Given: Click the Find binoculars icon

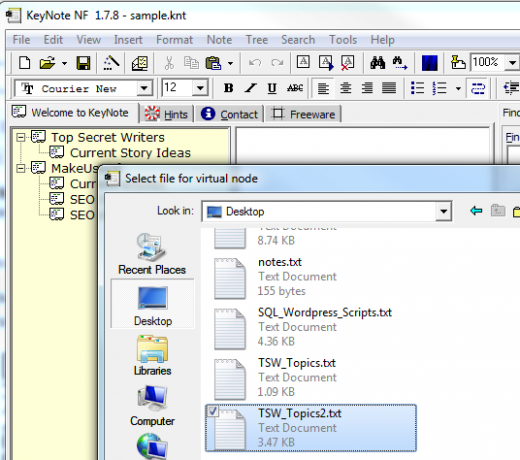Looking at the screenshot, I should click(377, 63).
